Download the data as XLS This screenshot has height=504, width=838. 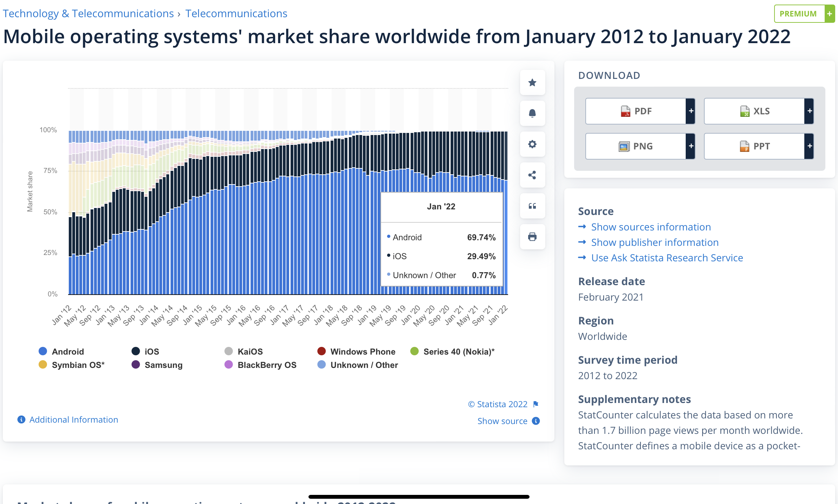(x=754, y=111)
